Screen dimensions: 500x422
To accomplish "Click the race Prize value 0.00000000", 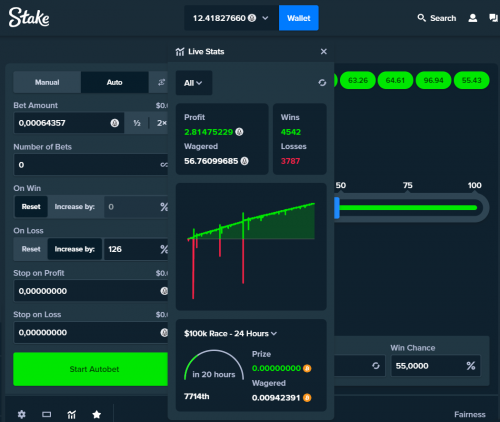I will [276, 368].
